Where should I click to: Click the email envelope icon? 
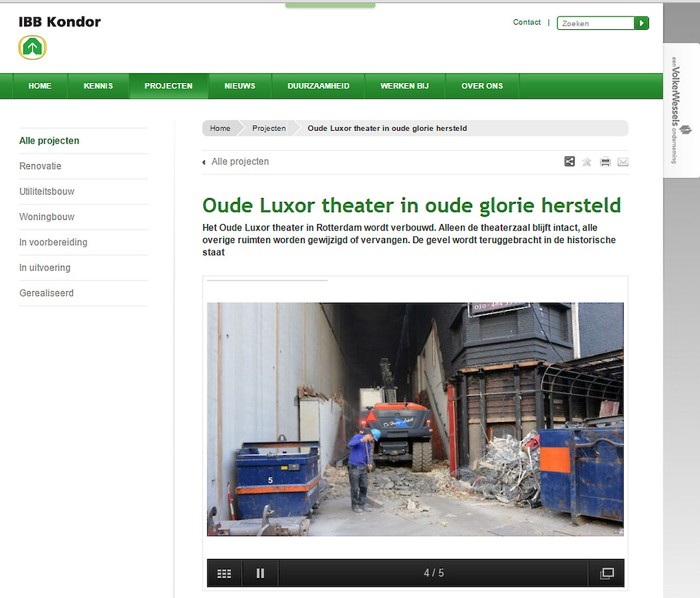pyautogui.click(x=623, y=161)
